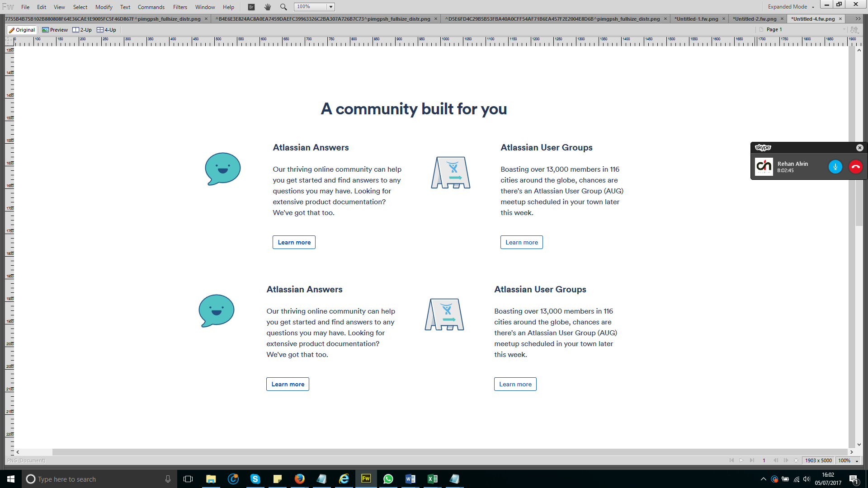The height and width of the screenshot is (488, 868).
Task: Open Word from the taskbar
Action: click(410, 479)
